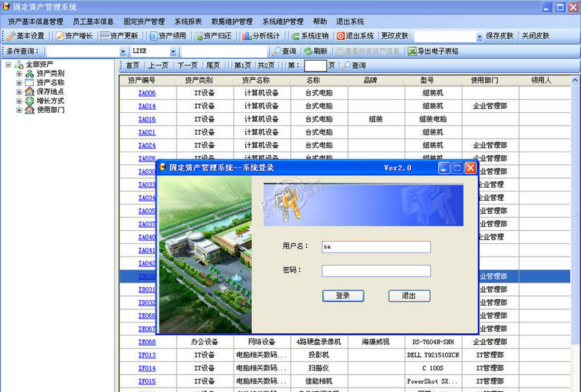Click the paging bar 查询 magnifier
Viewport: 581px width, 392px height.
coord(346,66)
